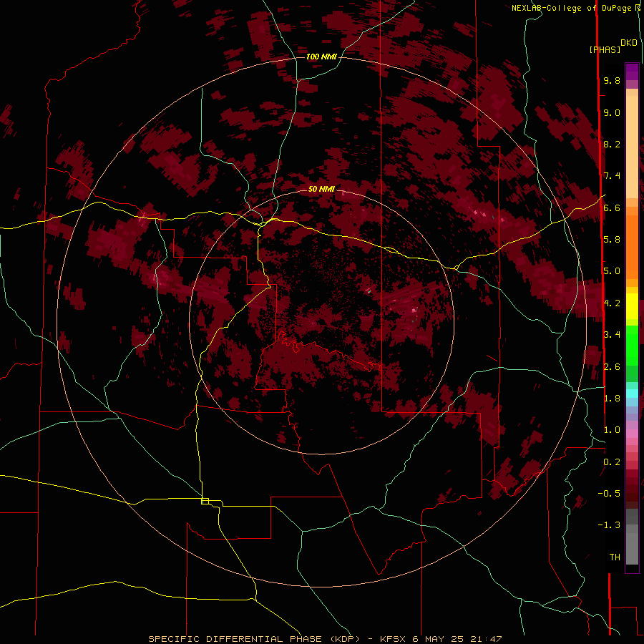Select the 5.0 value on the color scale
644x644 pixels.
pos(612,271)
